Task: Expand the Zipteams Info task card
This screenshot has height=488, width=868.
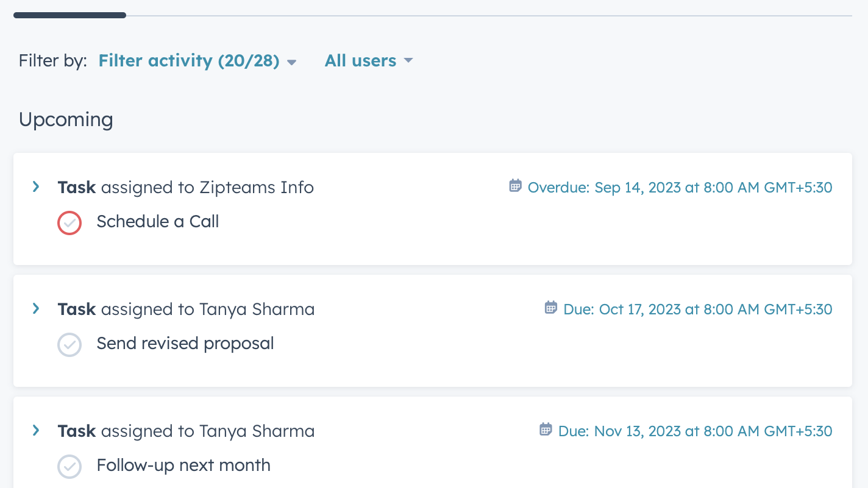Action: (x=36, y=186)
